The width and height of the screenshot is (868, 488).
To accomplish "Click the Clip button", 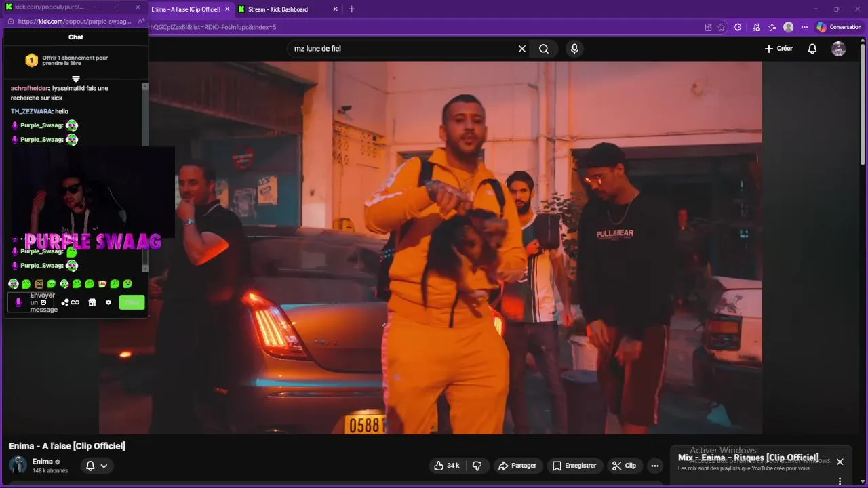I will click(624, 466).
